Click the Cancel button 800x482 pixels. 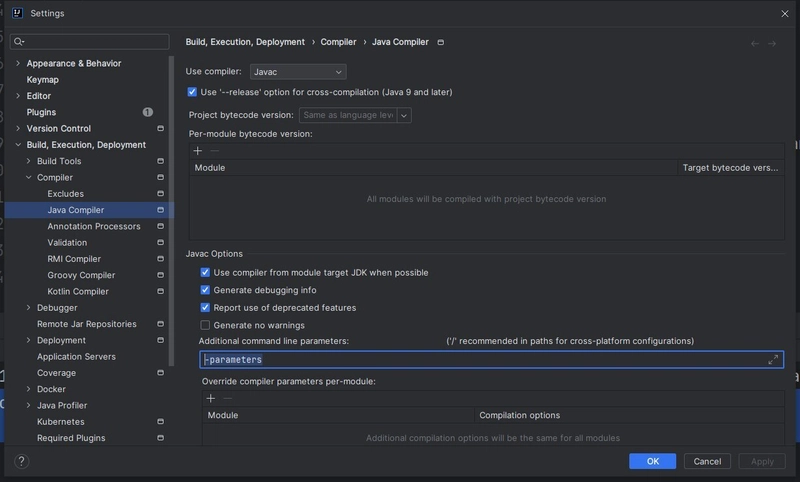pos(707,461)
